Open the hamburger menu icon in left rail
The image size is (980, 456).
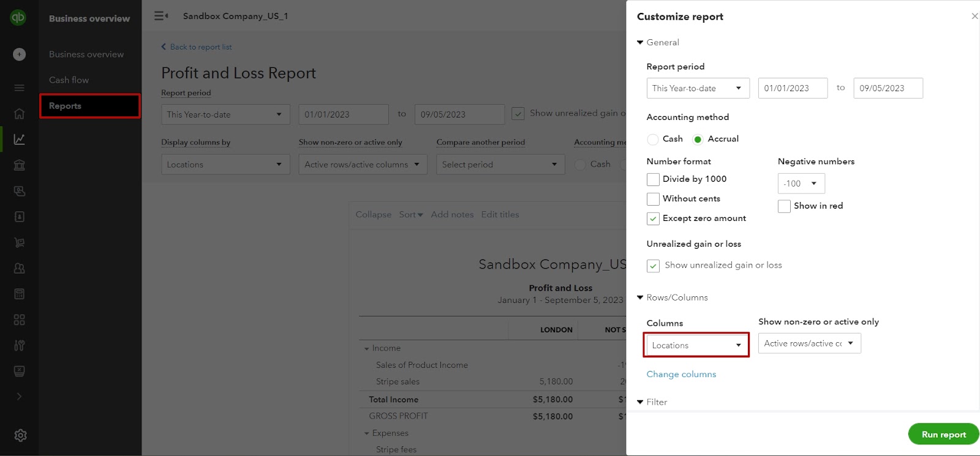[x=20, y=88]
